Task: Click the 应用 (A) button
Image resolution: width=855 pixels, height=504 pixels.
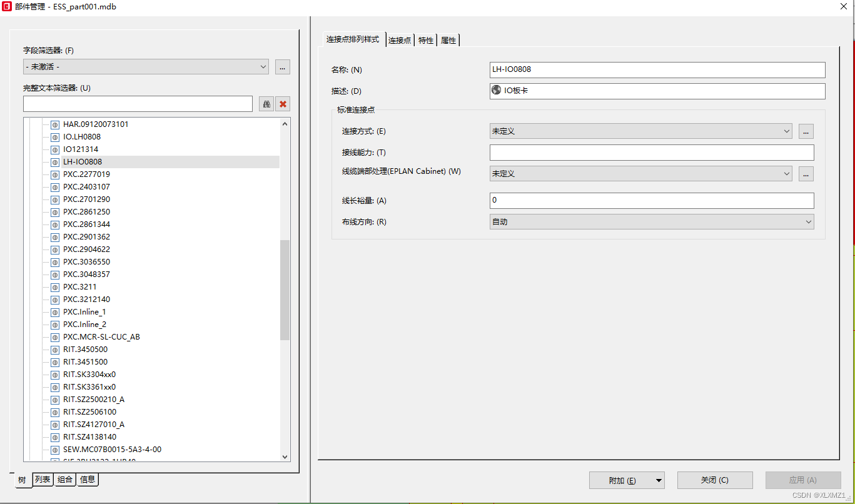Action: pos(803,480)
